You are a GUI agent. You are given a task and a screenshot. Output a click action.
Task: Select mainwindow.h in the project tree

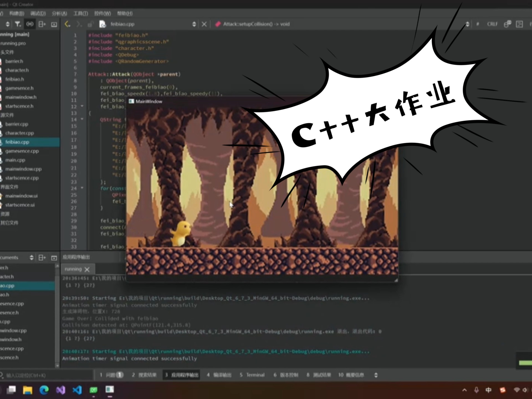click(x=21, y=97)
